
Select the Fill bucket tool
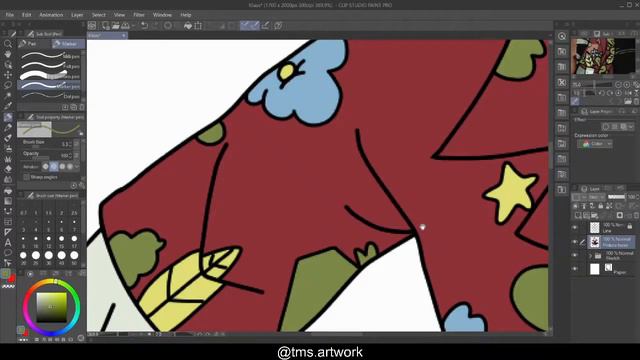point(7,191)
